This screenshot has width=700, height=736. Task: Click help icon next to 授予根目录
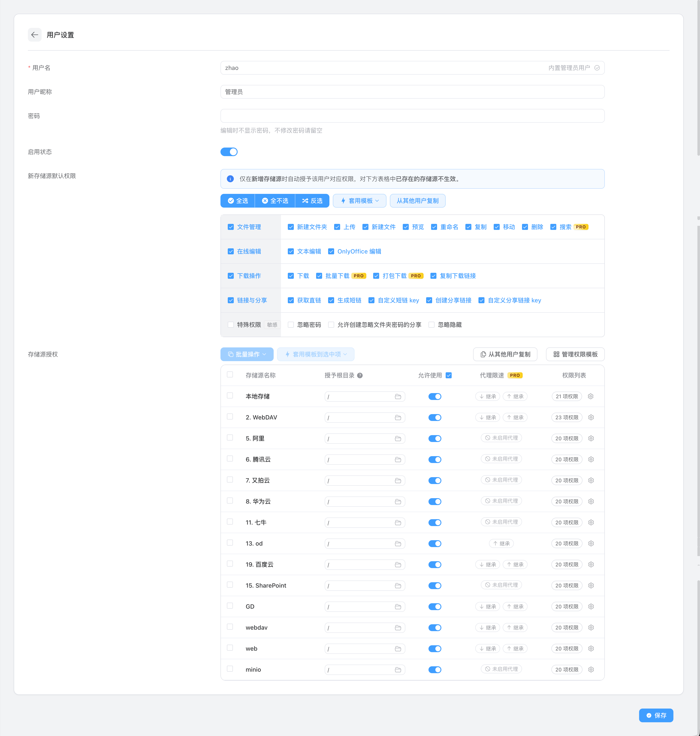(360, 376)
